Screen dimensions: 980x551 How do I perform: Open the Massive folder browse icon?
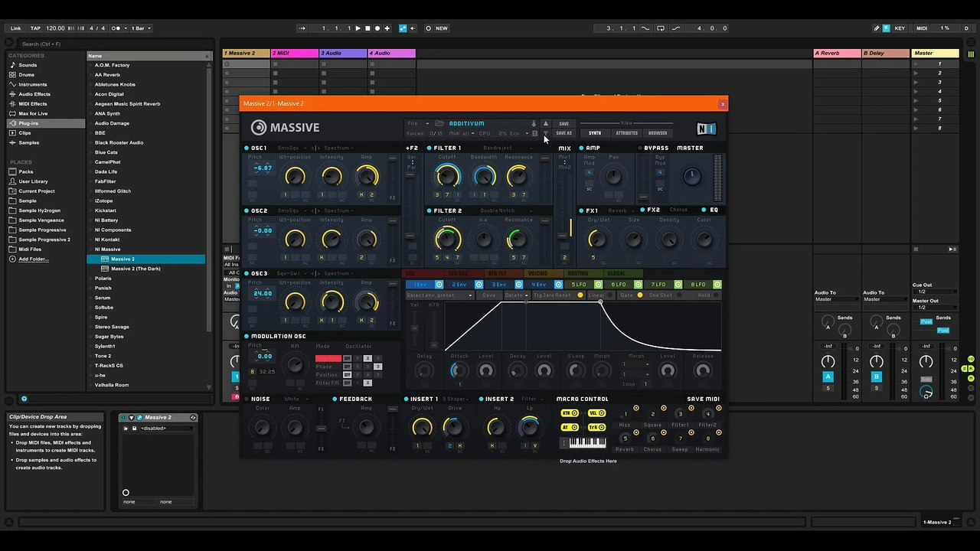439,123
